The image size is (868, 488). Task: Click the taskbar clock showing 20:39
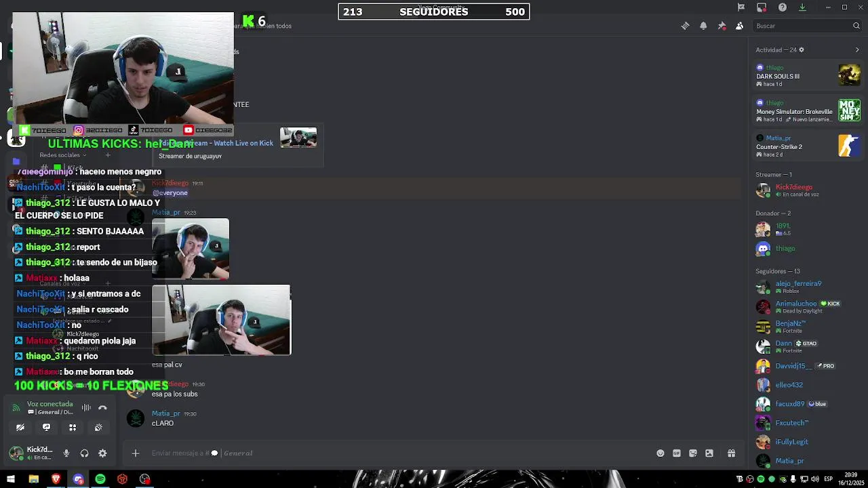pyautogui.click(x=851, y=479)
